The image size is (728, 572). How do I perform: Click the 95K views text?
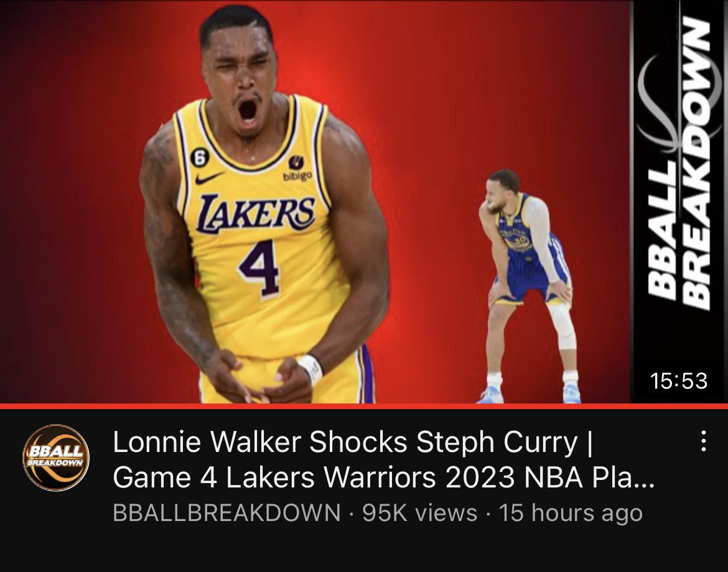(420, 513)
